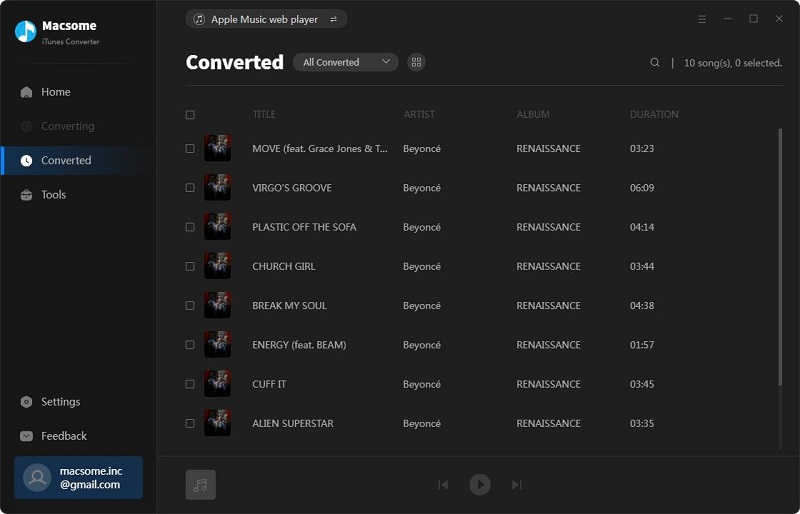The image size is (800, 514).
Task: Click the Feedback envelope icon
Action: (x=26, y=436)
